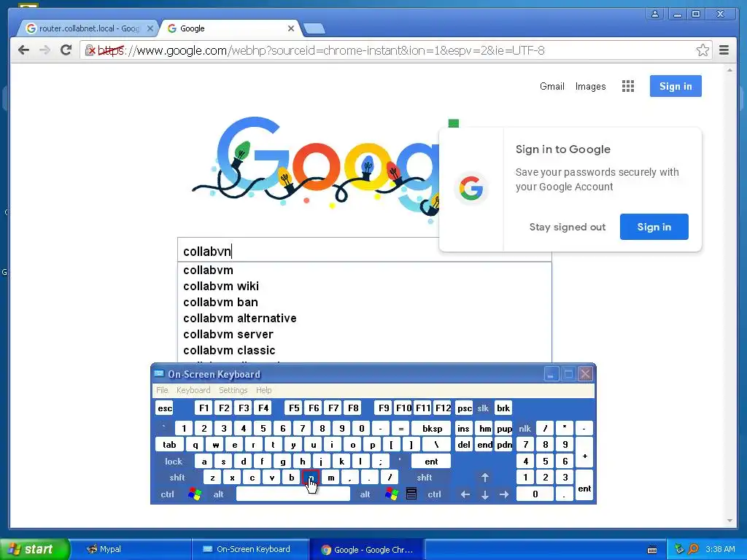This screenshot has width=747, height=560.
Task: Bookmark this page with the star icon
Action: tap(703, 50)
